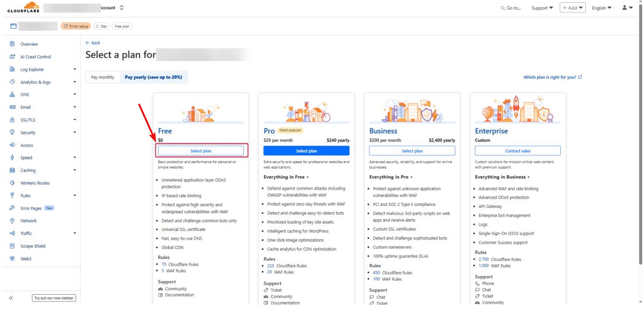The width and height of the screenshot is (644, 314).
Task: Click the Workers Routes icon
Action: tap(12, 183)
